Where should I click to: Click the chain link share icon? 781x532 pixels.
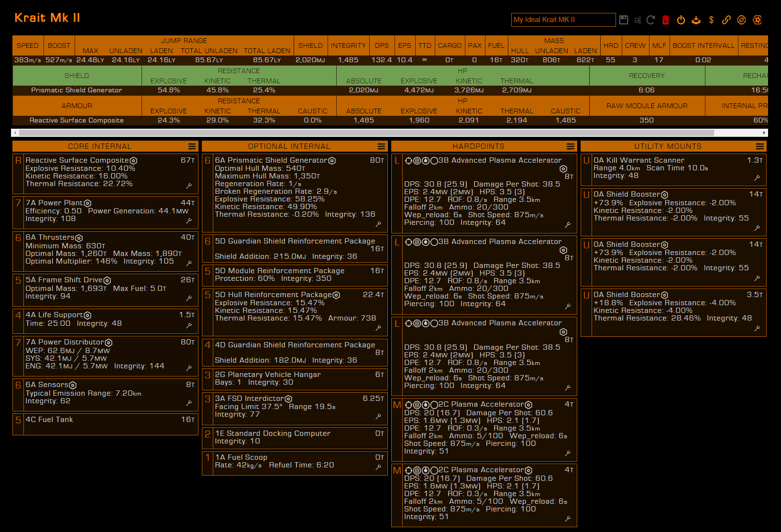pos(726,20)
